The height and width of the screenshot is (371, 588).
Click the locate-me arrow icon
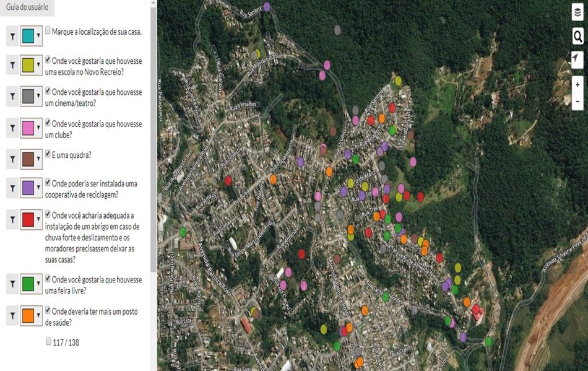pos(577,59)
